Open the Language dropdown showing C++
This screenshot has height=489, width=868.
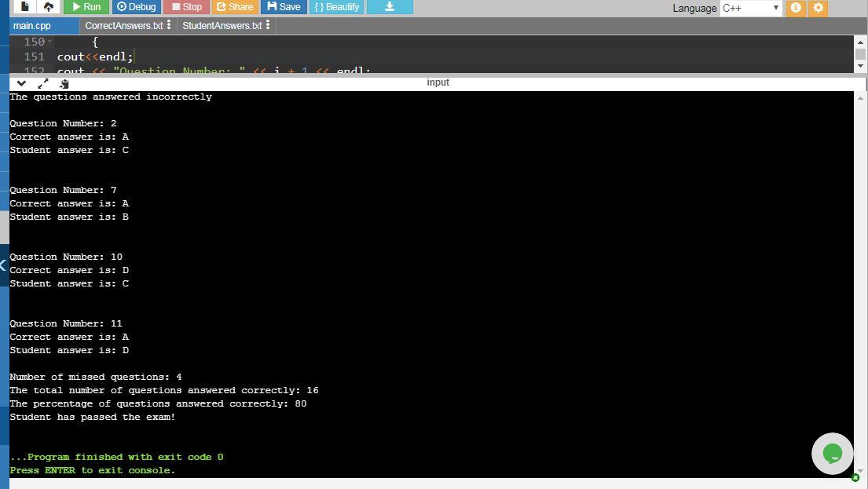point(751,8)
